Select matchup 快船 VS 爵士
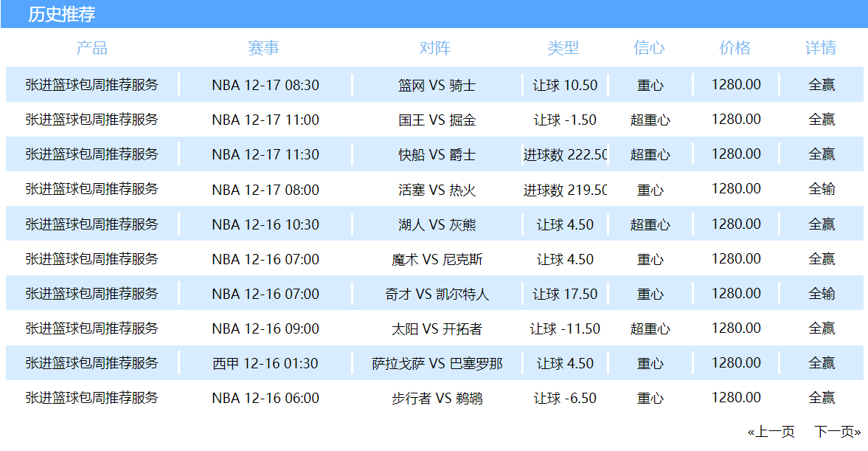The width and height of the screenshot is (868, 451). pyautogui.click(x=437, y=154)
